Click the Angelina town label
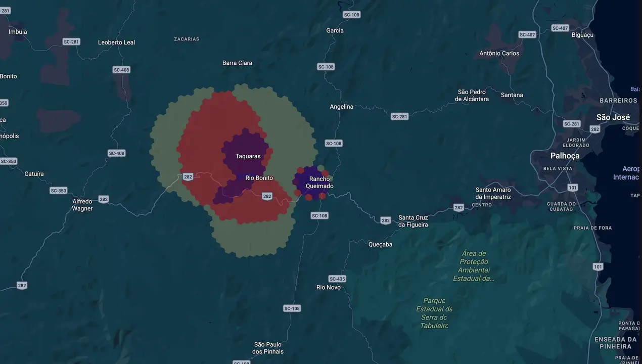Image resolution: width=642 pixels, height=364 pixels. [x=342, y=107]
